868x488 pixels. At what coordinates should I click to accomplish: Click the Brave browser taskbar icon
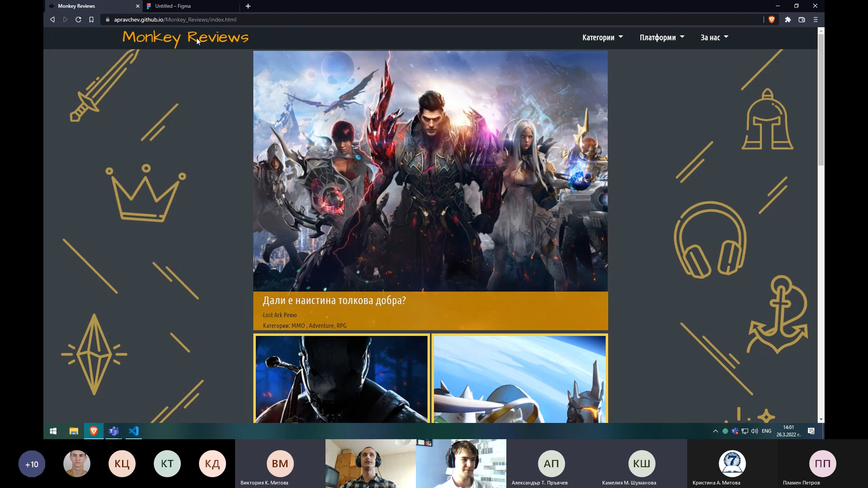click(x=94, y=431)
